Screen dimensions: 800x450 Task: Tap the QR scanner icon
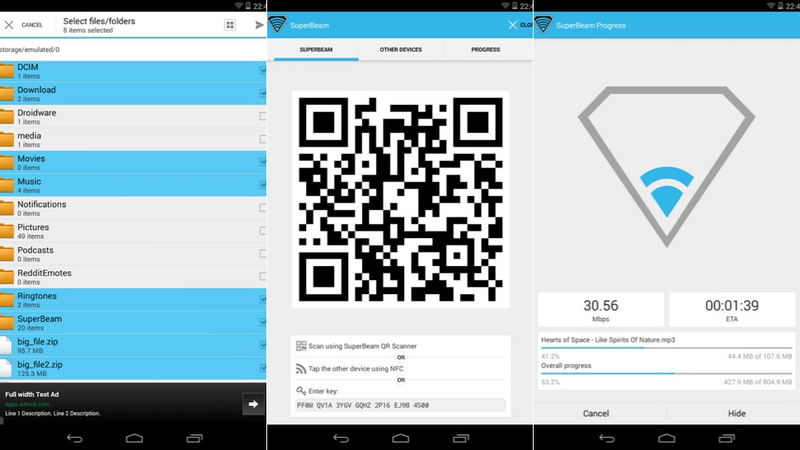coord(301,346)
